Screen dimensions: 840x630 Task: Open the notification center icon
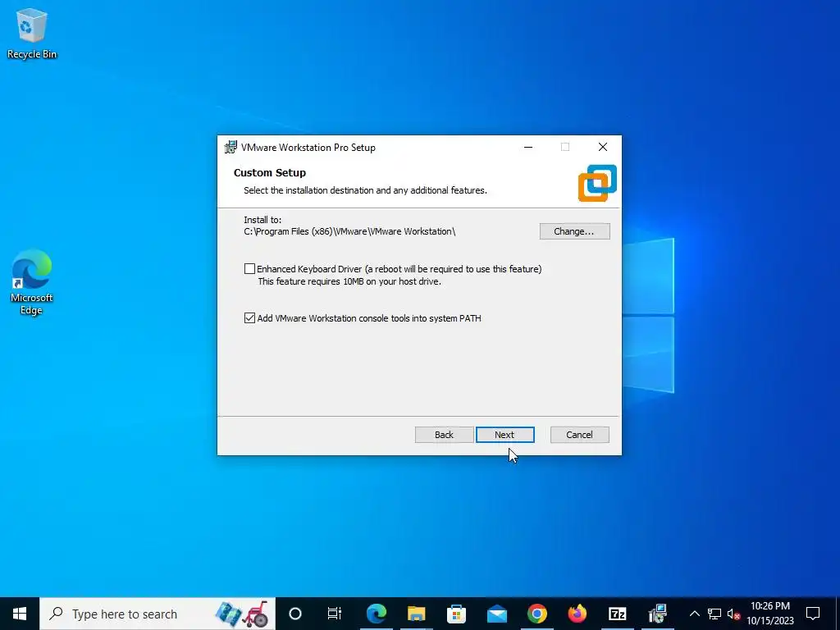813,614
